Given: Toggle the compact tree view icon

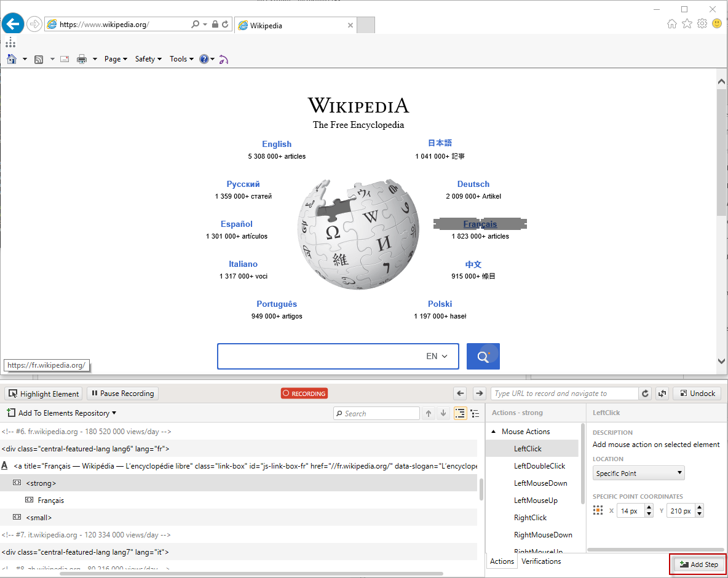Looking at the screenshot, I should 475,413.
